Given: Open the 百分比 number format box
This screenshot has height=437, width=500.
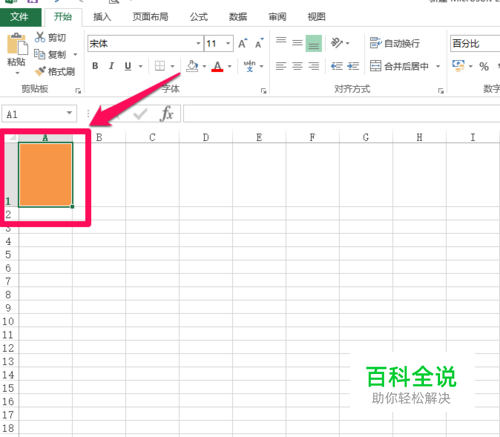Looking at the screenshot, I should 475,43.
